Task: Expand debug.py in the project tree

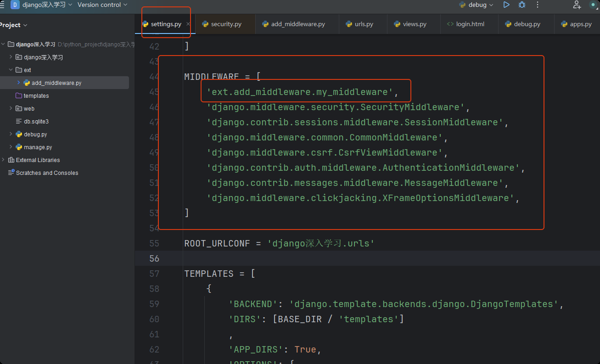Action: (x=11, y=134)
